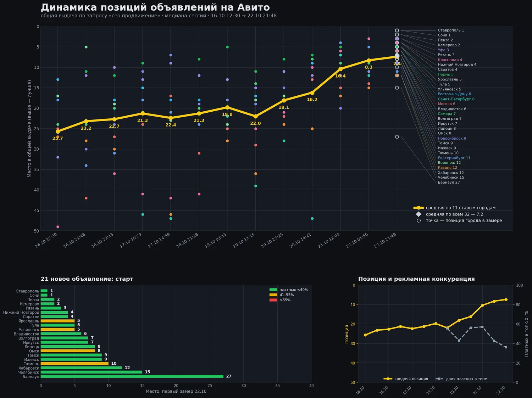Image resolution: width=532 pixels, height=398 pixels.
Task: Click the Хабаровск bar with value 12
Action: (x=81, y=368)
